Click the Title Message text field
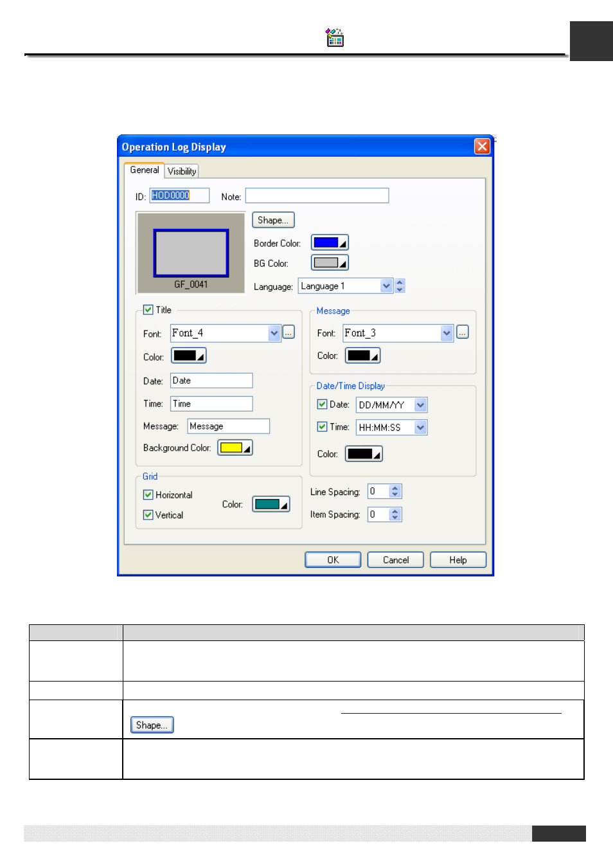 228,426
